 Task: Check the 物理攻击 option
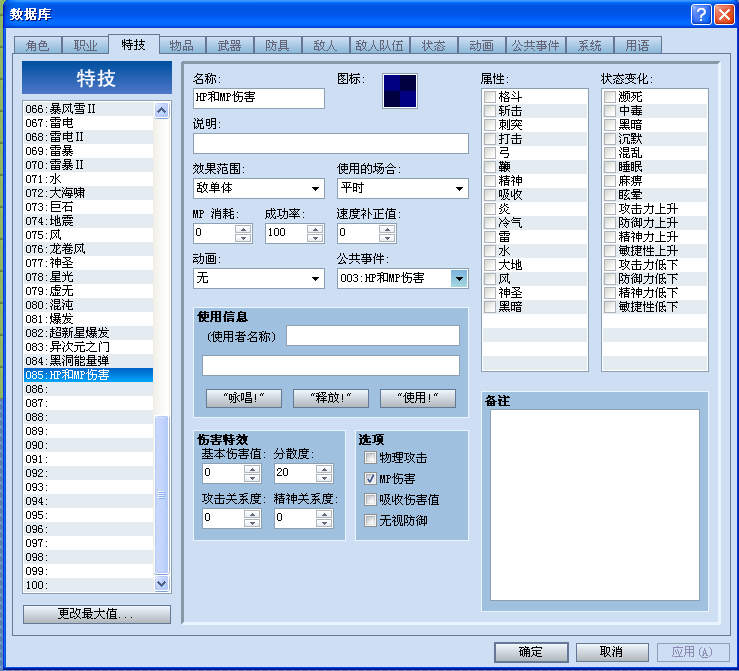pos(370,458)
